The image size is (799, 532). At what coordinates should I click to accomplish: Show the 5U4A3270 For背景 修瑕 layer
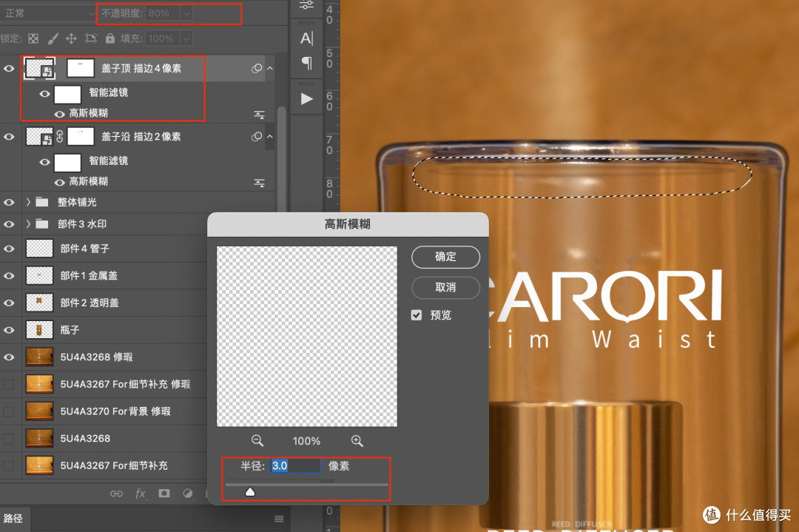pos(9,411)
